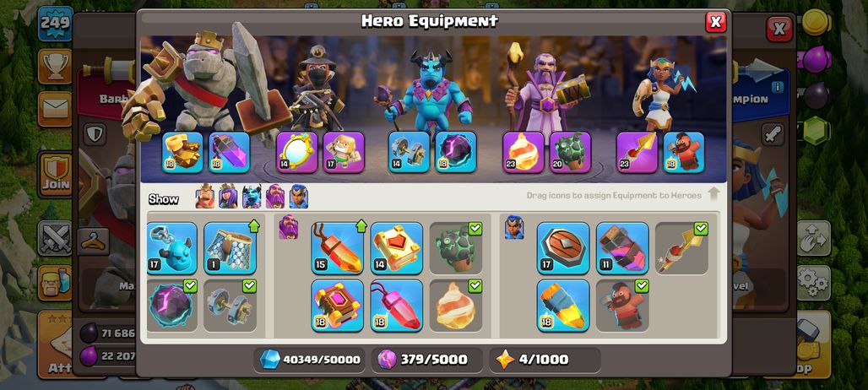Screen dimensions: 868x390
Task: Tap the Shiny Ore 40349/50000 counter
Action: [309, 360]
